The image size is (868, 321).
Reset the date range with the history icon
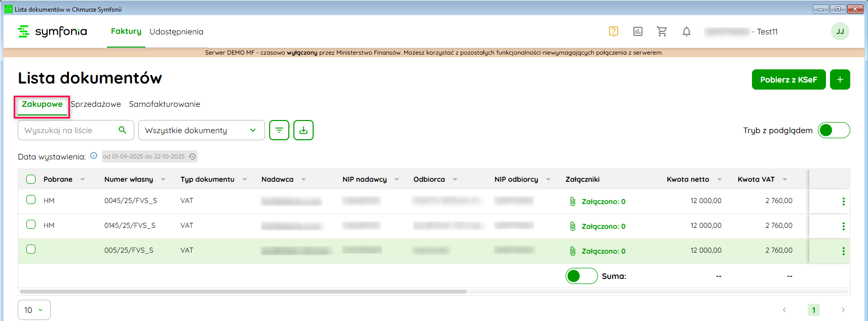pyautogui.click(x=193, y=156)
